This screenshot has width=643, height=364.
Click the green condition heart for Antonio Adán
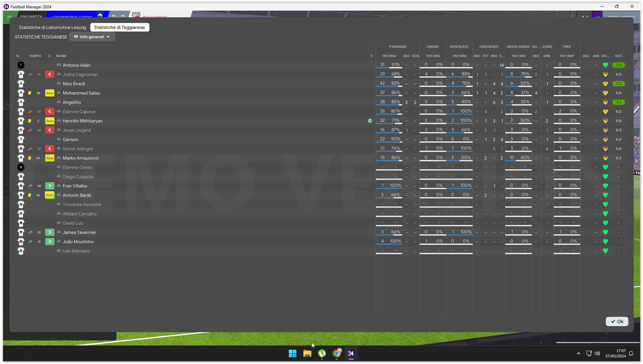tap(605, 65)
